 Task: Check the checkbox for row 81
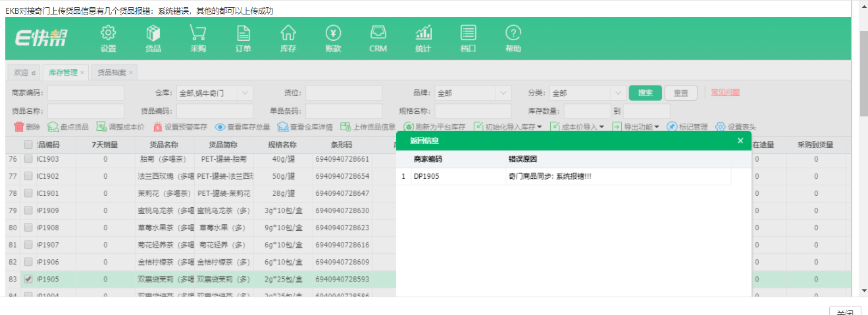pos(28,245)
